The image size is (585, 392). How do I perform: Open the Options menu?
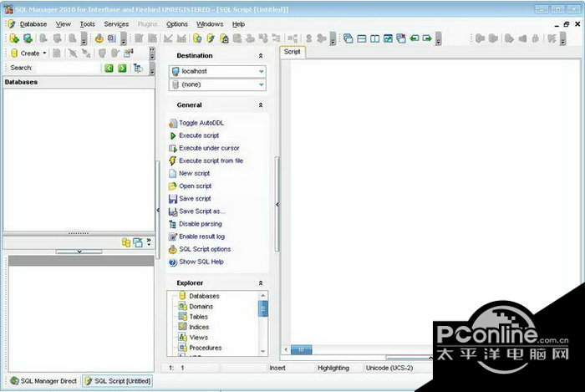(177, 24)
